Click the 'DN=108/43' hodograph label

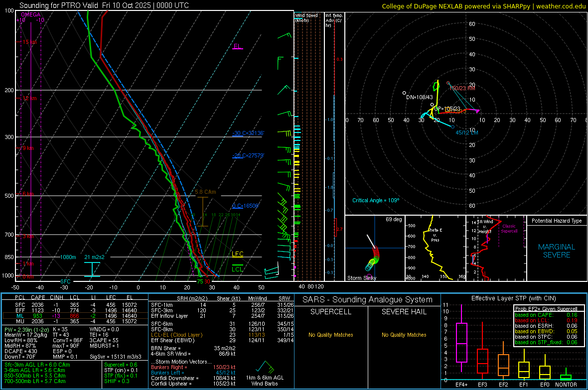click(419, 97)
